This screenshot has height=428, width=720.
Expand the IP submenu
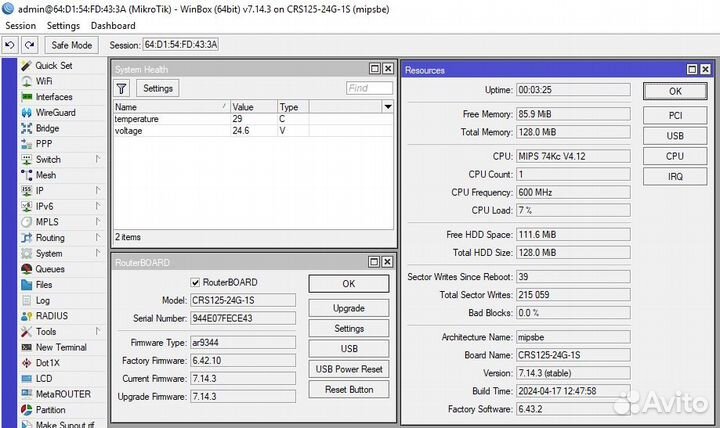[x=98, y=190]
